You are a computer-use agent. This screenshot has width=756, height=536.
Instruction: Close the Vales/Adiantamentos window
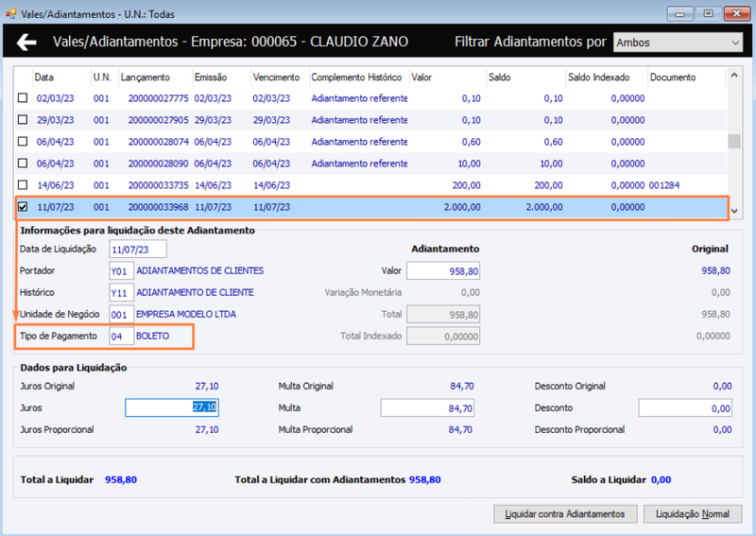(x=737, y=13)
